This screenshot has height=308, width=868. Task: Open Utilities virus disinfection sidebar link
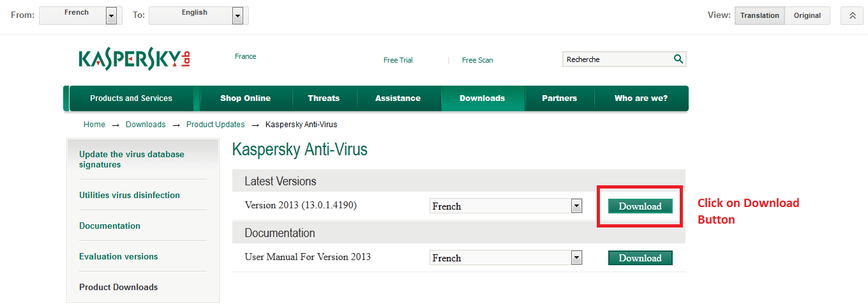point(130,195)
